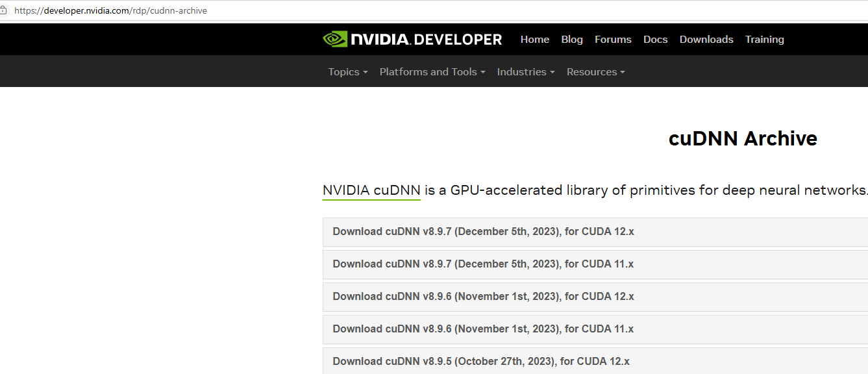The image size is (868, 374).
Task: Expand the Topics dropdown menu
Action: click(x=348, y=72)
